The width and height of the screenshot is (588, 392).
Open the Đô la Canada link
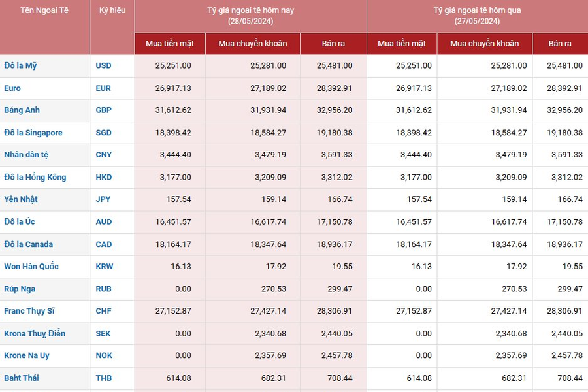(29, 244)
